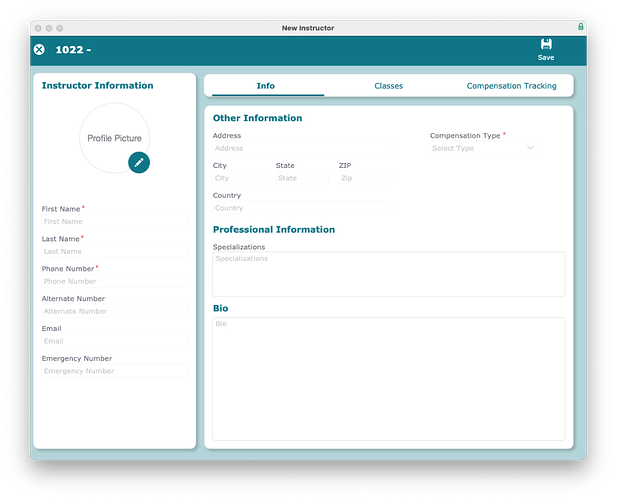The width and height of the screenshot is (617, 500).
Task: Click the Profile Picture placeholder circle
Action: click(x=114, y=138)
